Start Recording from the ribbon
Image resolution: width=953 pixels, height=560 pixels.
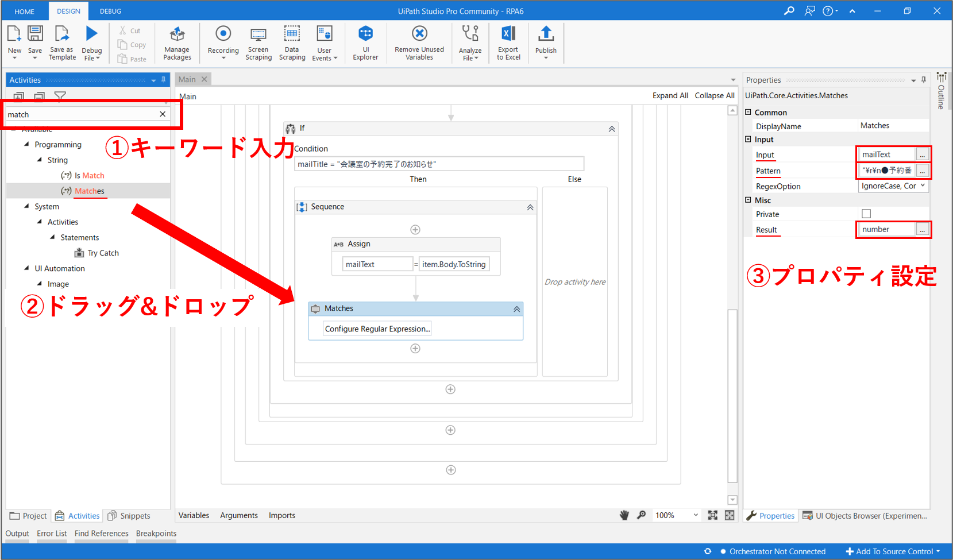coord(223,34)
